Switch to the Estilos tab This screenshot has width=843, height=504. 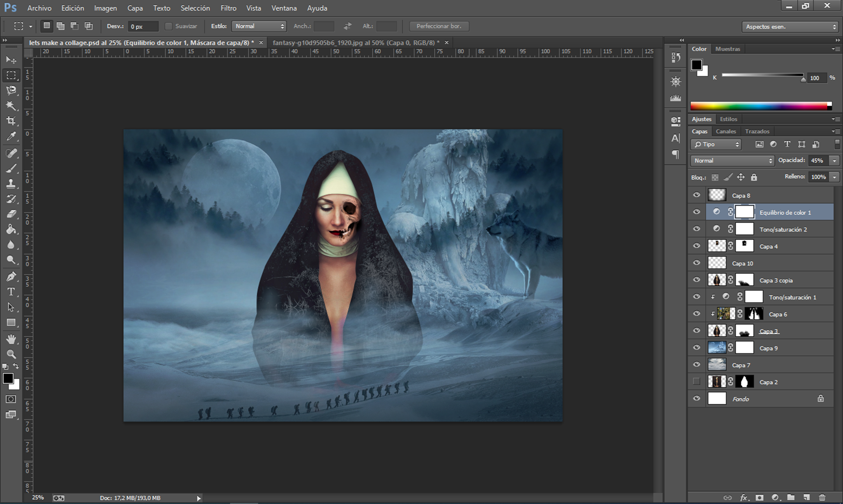728,119
